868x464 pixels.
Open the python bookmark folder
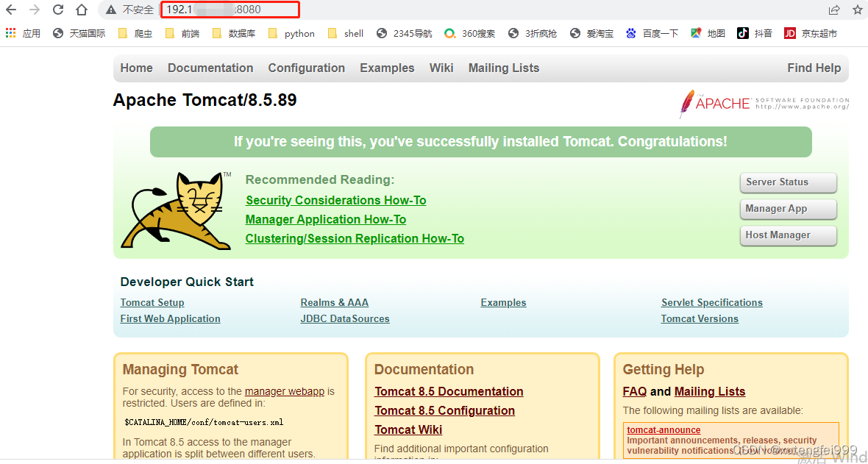(291, 33)
